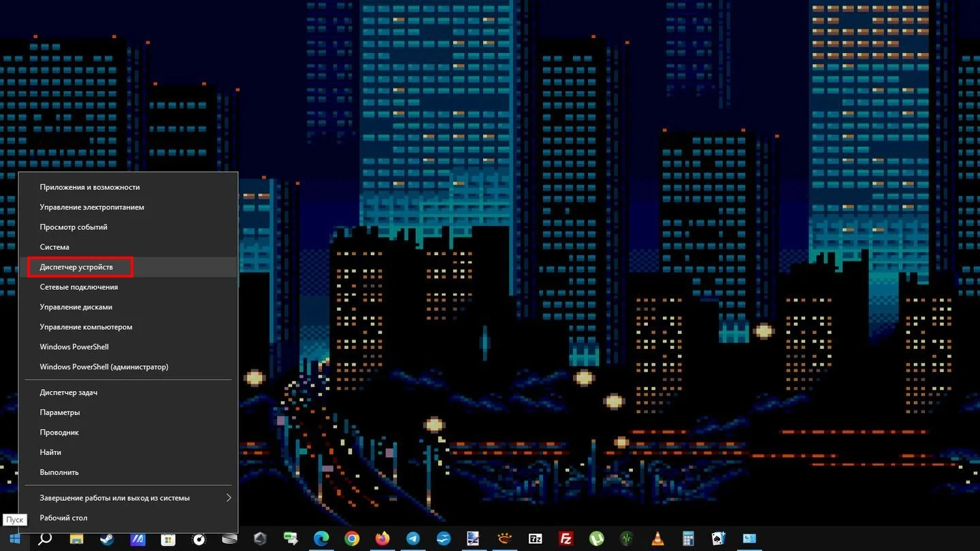The image size is (980, 551).
Task: Open Telegram from the taskbar
Action: pyautogui.click(x=413, y=539)
